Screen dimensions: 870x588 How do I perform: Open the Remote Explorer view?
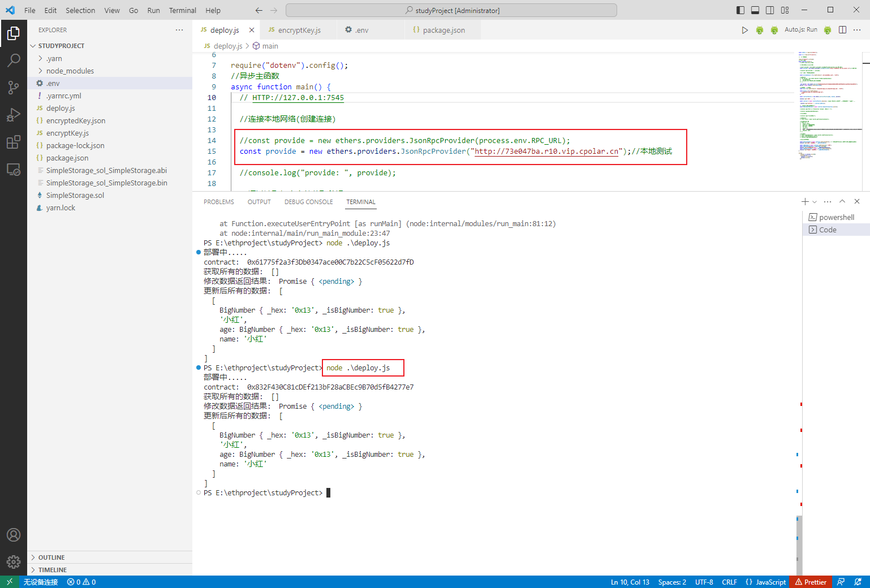(14, 169)
